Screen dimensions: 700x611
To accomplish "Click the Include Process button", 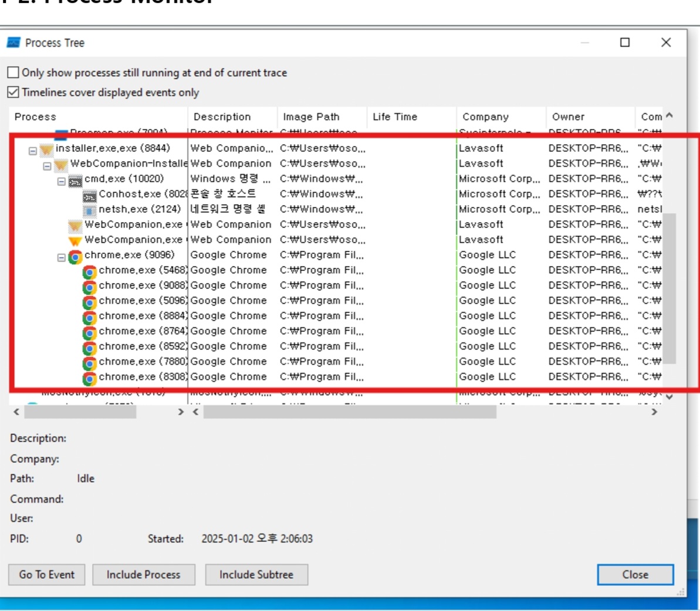I will 143,575.
